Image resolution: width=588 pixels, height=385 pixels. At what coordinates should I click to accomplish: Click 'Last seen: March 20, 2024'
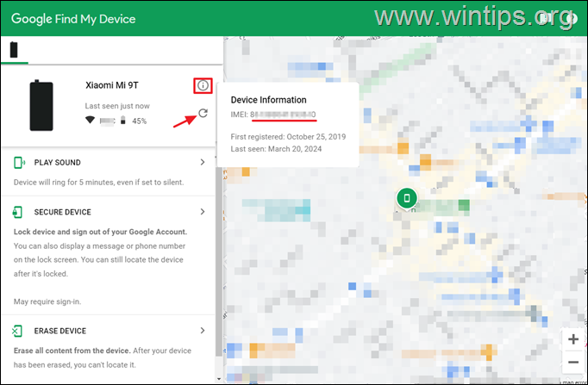tap(276, 149)
